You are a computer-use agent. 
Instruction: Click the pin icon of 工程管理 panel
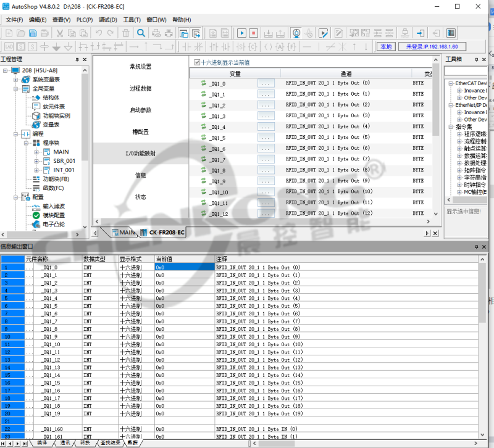77,59
